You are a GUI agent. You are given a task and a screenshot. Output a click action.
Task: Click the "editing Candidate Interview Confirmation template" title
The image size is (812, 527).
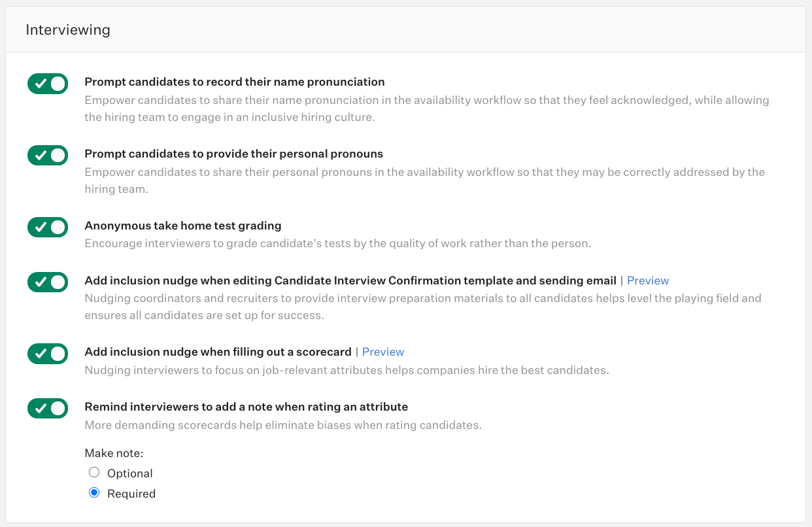[350, 280]
